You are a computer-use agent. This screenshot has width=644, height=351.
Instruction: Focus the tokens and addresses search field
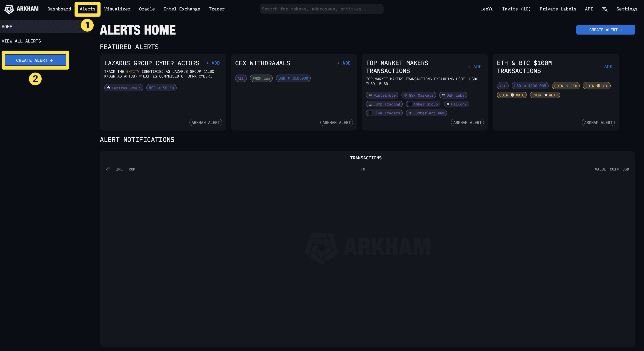pos(321,9)
